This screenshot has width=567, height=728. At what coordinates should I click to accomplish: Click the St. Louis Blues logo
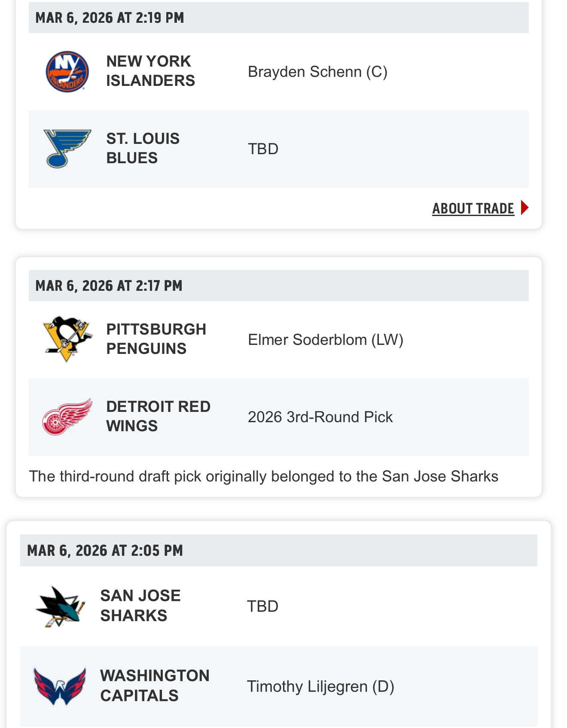point(67,148)
